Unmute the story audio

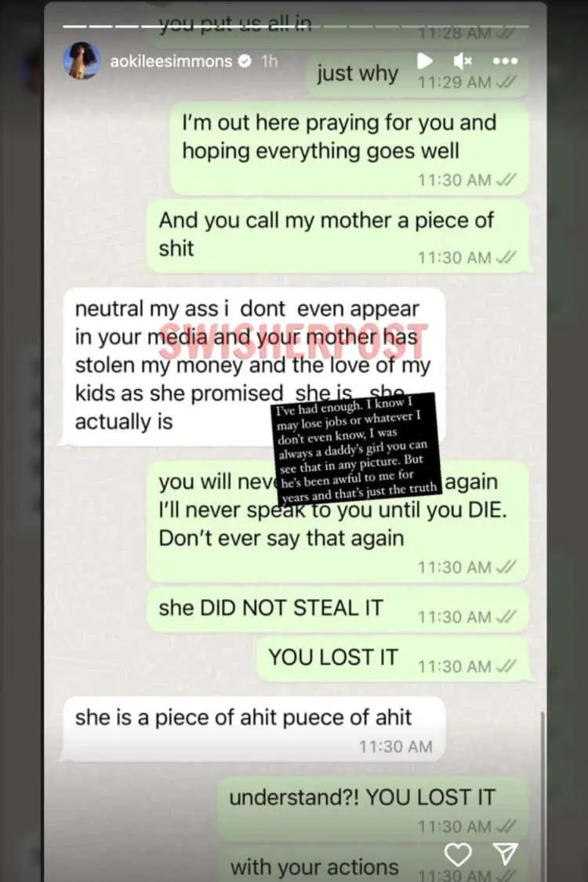click(x=463, y=60)
